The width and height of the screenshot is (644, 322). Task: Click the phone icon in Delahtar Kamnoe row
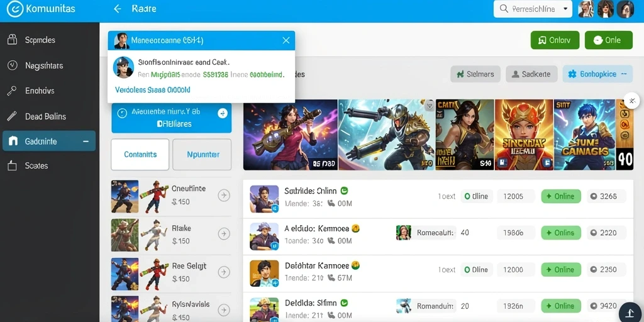(x=331, y=278)
